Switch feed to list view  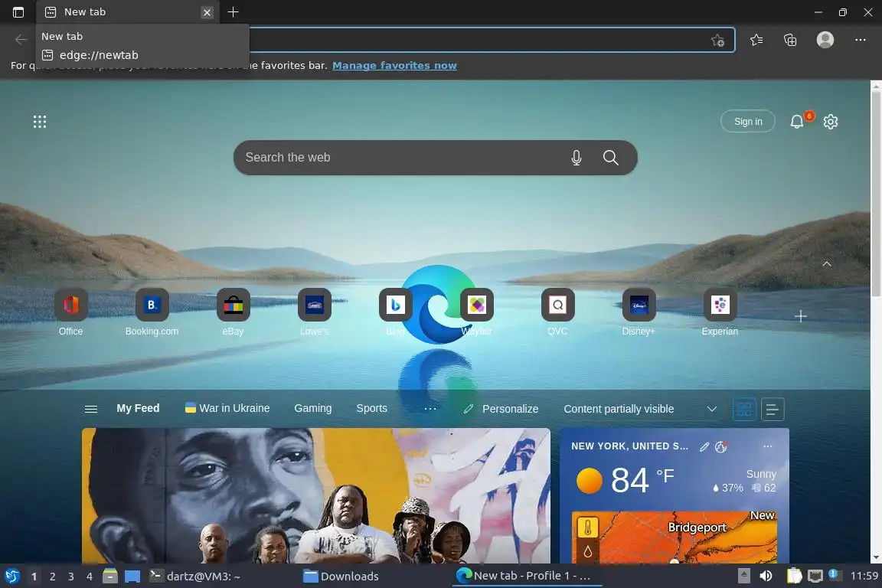[x=773, y=409]
